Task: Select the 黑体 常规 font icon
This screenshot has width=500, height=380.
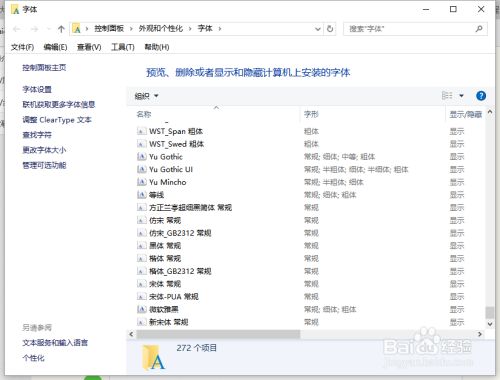Action: click(x=142, y=246)
